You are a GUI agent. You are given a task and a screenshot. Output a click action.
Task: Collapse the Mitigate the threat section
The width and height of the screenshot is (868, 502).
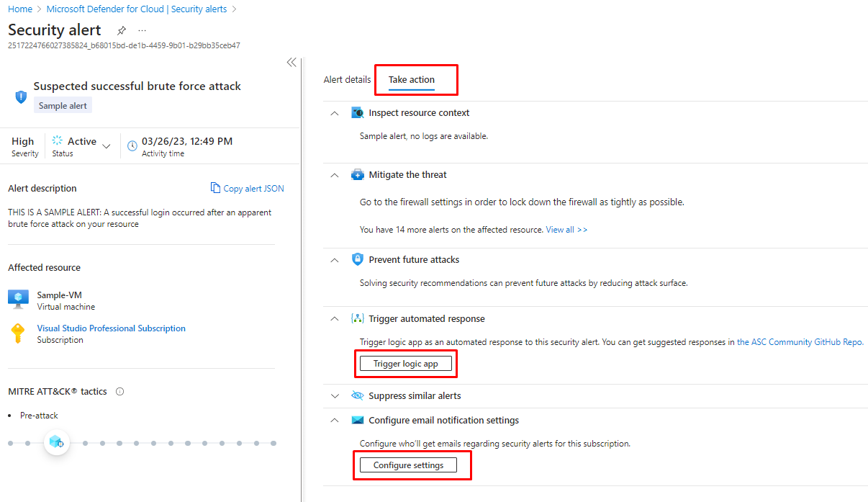tap(334, 175)
